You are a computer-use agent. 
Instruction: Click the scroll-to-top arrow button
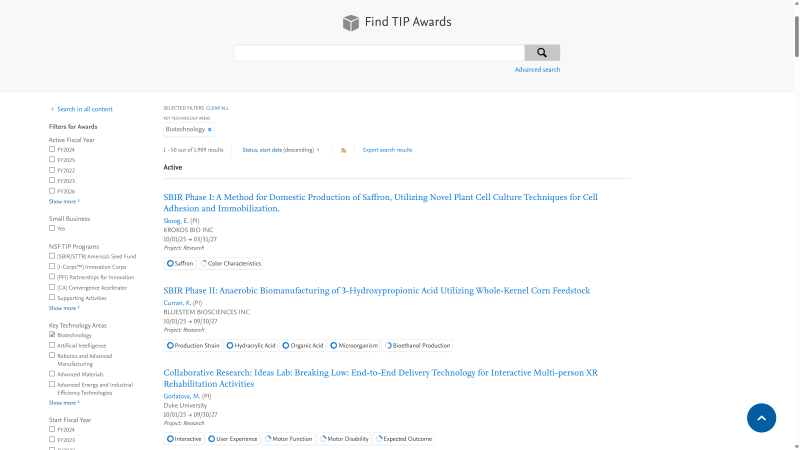pyautogui.click(x=761, y=418)
